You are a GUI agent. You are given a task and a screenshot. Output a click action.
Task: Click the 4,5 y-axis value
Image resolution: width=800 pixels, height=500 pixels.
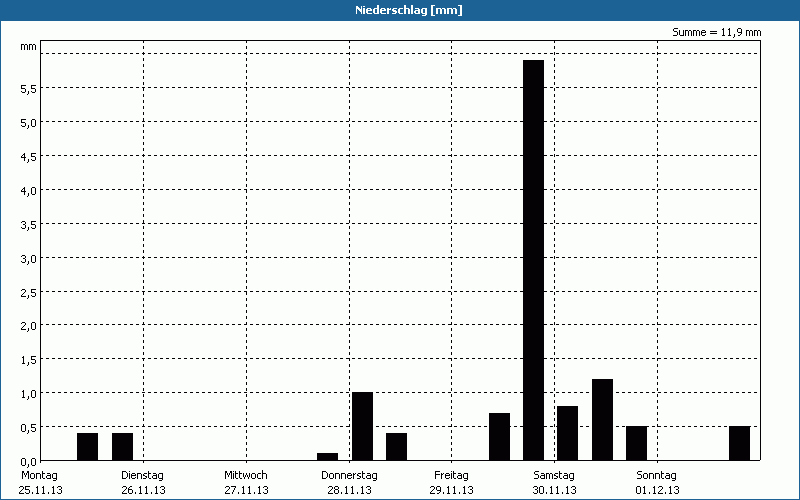28,157
